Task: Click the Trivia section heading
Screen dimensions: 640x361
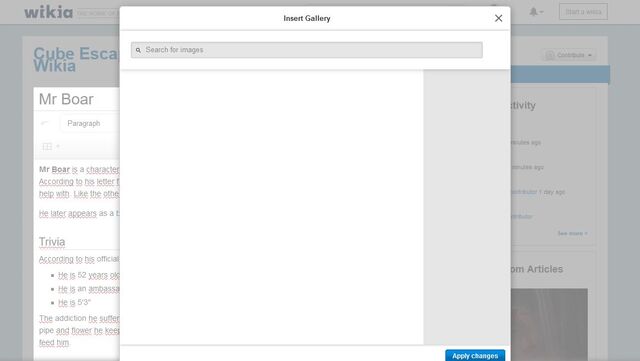Action: (52, 242)
